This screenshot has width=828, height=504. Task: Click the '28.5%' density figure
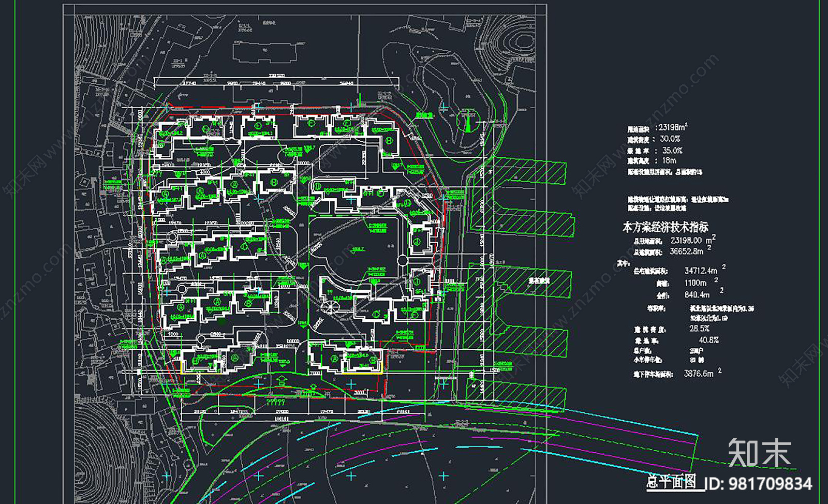pyautogui.click(x=699, y=329)
